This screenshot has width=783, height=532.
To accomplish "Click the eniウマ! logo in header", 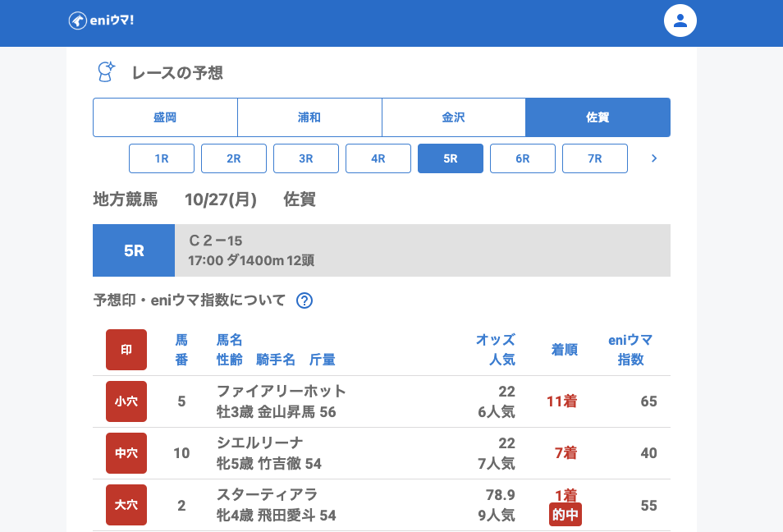I will click(x=101, y=21).
